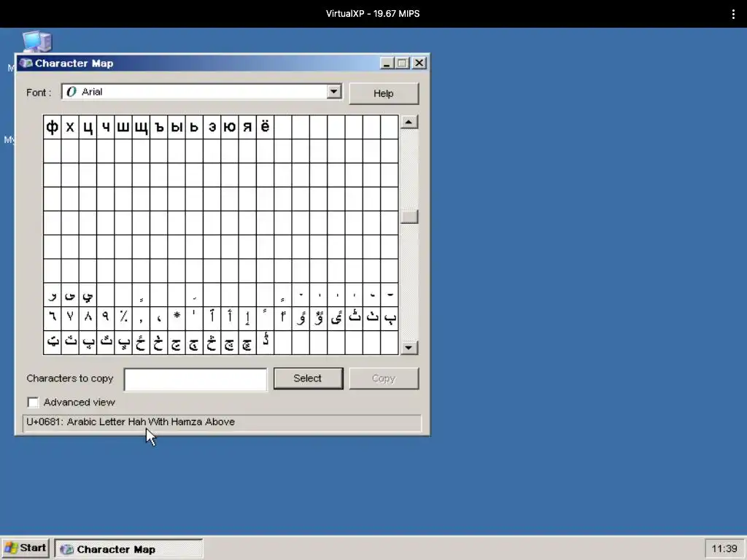Image resolution: width=747 pixels, height=560 pixels.
Task: Focus the Characters to copy field
Action: pos(196,379)
